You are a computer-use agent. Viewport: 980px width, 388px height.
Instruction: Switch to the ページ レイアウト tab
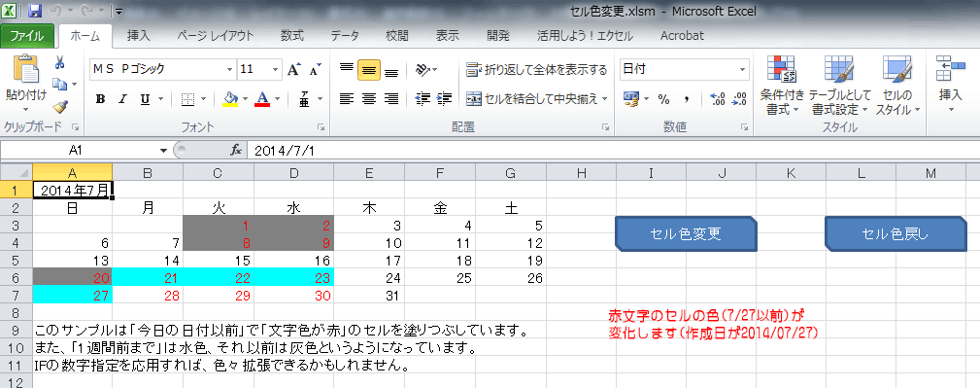pyautogui.click(x=216, y=36)
